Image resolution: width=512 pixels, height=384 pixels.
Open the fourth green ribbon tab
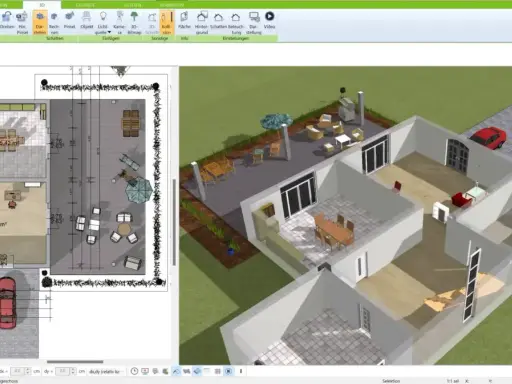point(132,5)
